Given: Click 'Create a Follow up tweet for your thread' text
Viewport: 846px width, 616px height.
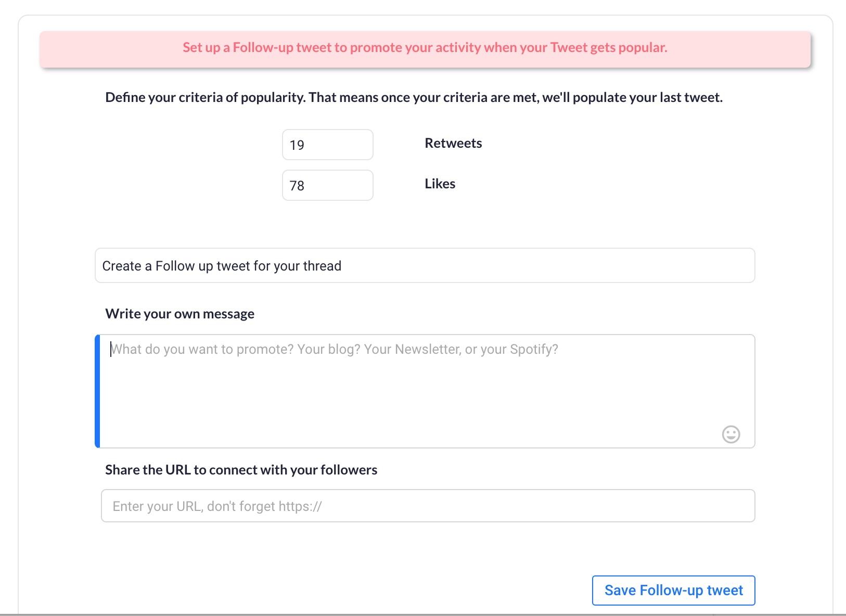Looking at the screenshot, I should [x=222, y=266].
